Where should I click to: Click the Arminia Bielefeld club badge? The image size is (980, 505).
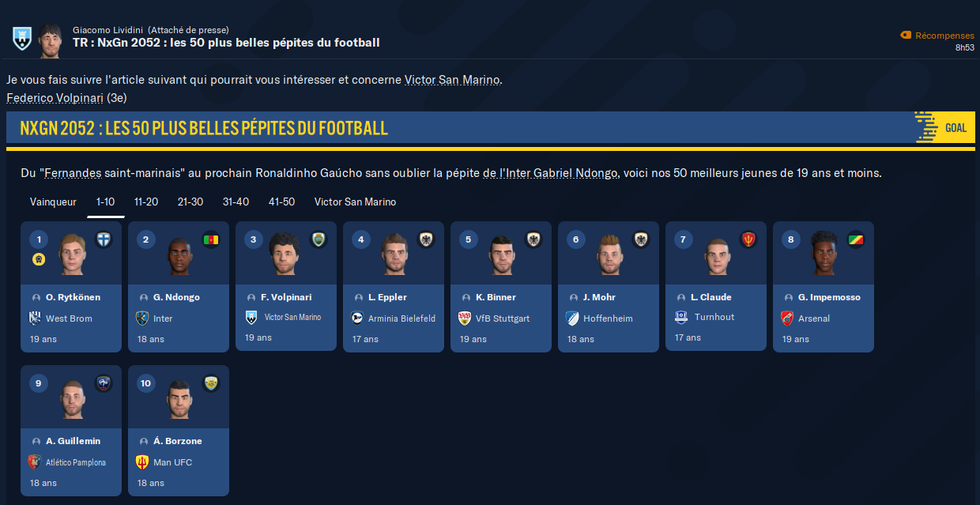tap(357, 318)
